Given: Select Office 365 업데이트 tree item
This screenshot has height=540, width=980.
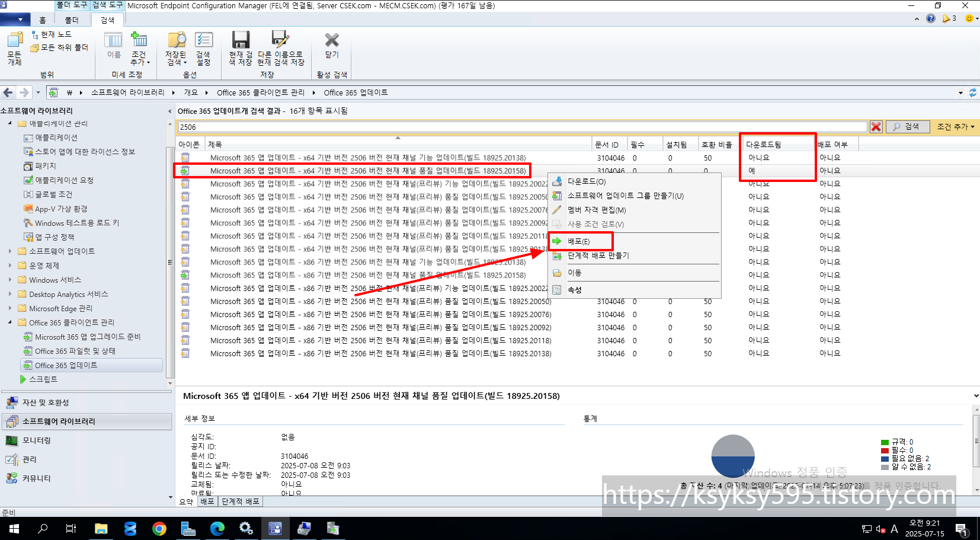Looking at the screenshot, I should click(92, 365).
